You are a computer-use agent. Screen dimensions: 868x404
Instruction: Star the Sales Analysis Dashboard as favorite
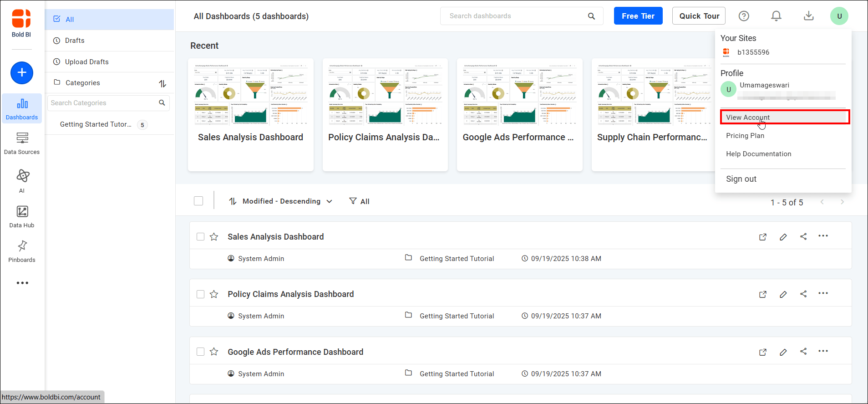214,237
